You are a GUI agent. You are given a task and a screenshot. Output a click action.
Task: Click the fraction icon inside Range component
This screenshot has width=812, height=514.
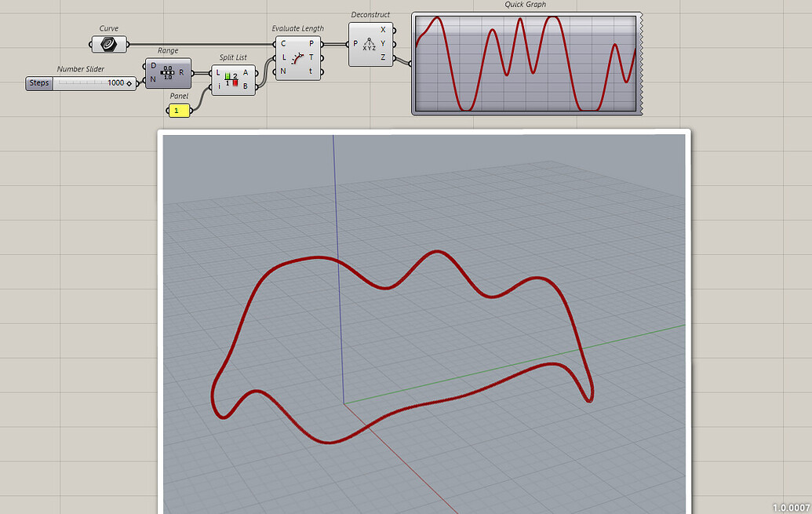point(167,73)
